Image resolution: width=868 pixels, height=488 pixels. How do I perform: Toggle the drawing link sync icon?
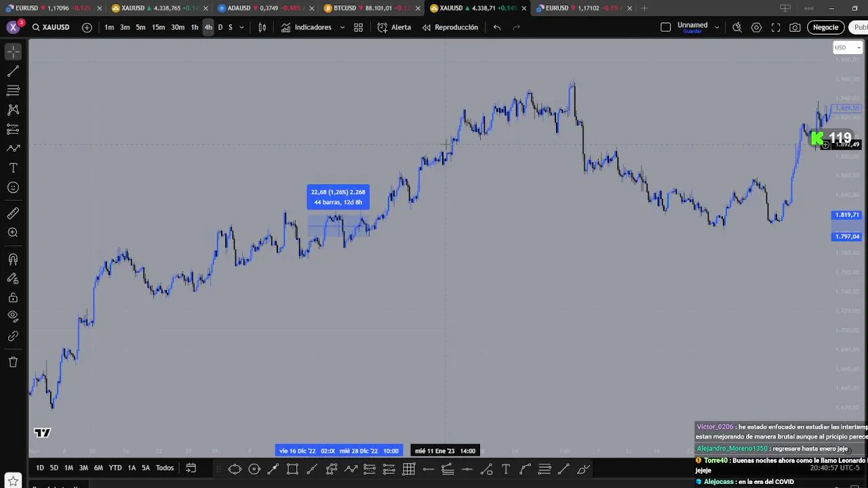tap(13, 336)
